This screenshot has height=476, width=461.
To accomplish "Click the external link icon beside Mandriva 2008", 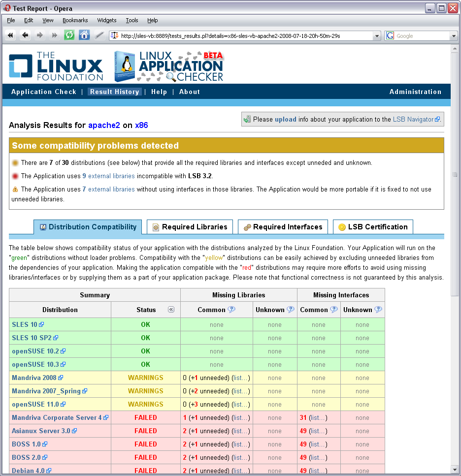I will (61, 378).
